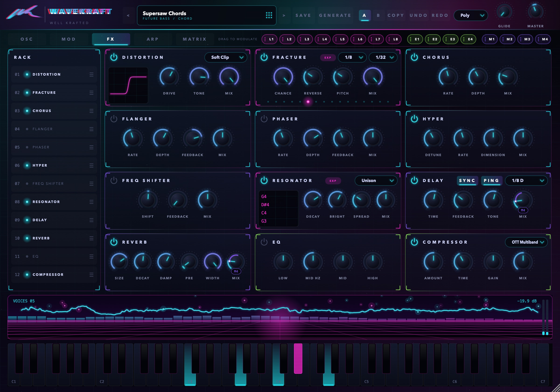
Task: Click the Resonator EXP badge
Action: pyautogui.click(x=333, y=181)
